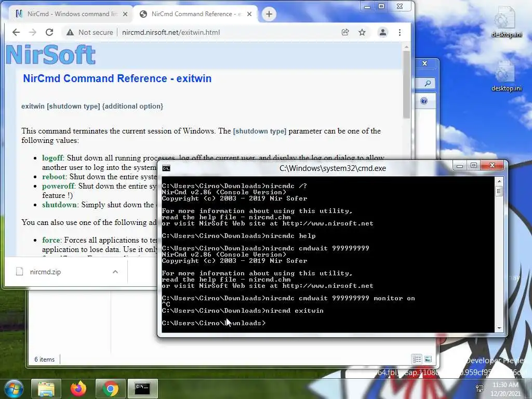Viewport: 532px width, 399px height.
Task: Switch Explorer to large thumbnails view icon
Action: tap(428, 359)
